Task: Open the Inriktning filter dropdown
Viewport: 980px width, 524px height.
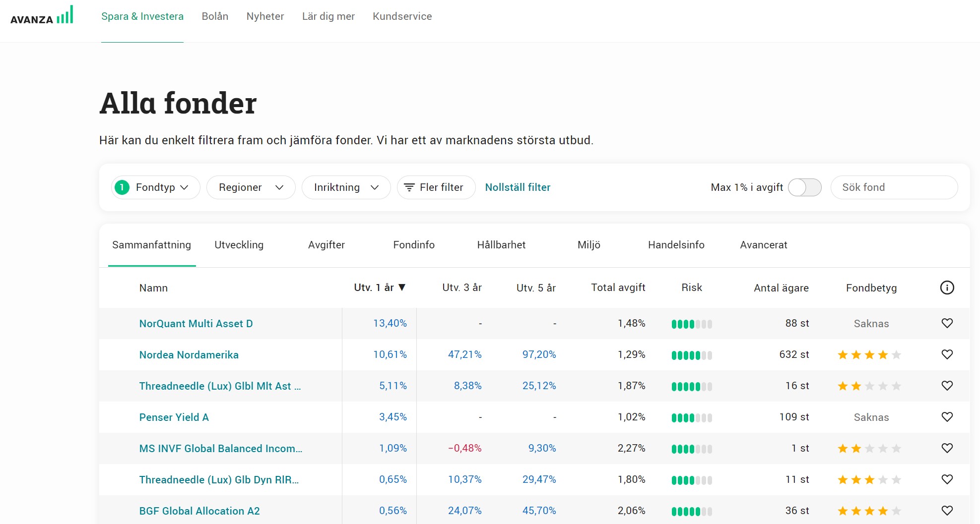Action: click(x=346, y=187)
